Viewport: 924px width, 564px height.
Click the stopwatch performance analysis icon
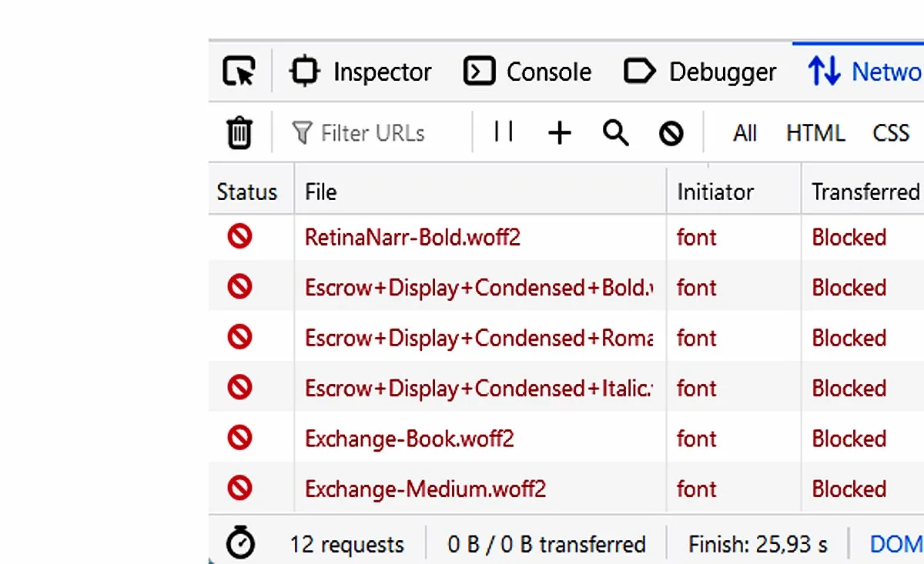click(241, 543)
